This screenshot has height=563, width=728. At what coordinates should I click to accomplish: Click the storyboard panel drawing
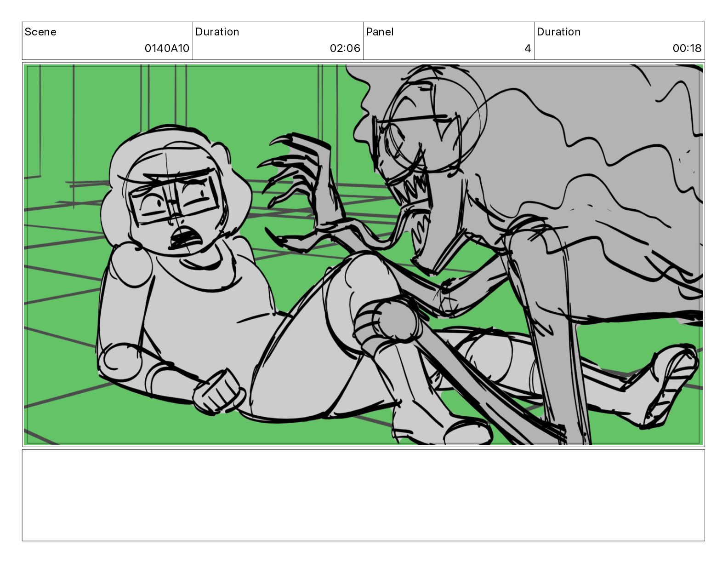click(x=363, y=255)
